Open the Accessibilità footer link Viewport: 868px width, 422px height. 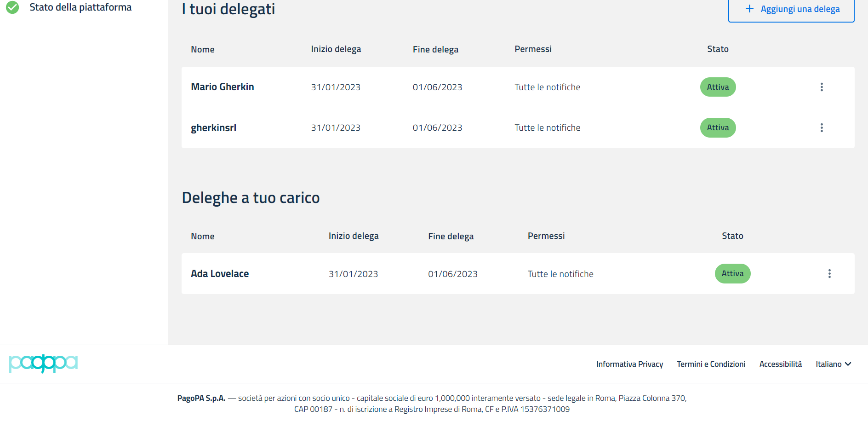pyautogui.click(x=780, y=364)
